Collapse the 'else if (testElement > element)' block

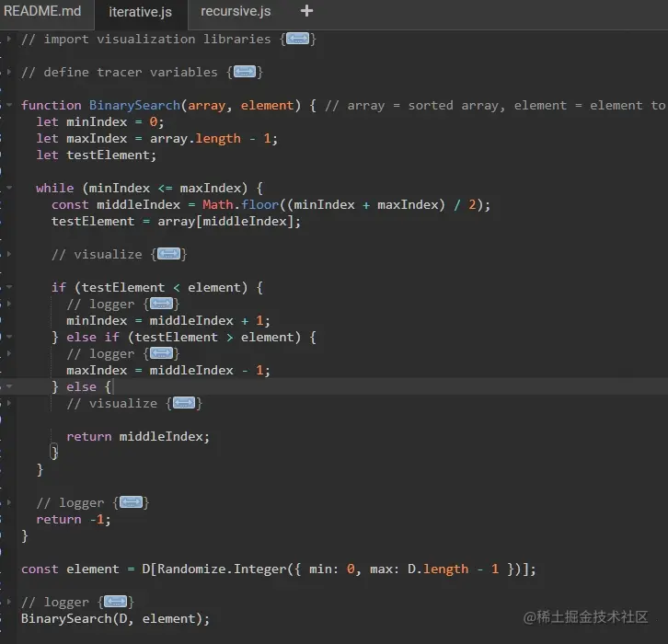coord(8,337)
